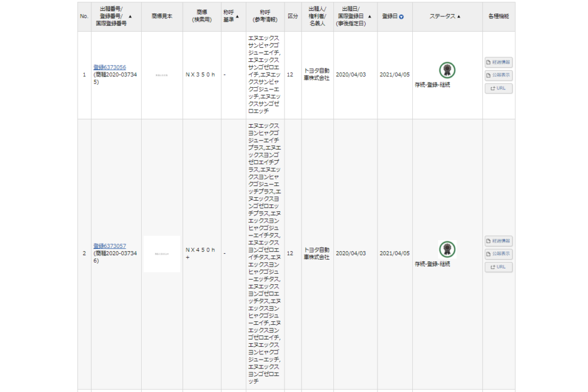The width and height of the screenshot is (588, 392).
Task: Click the 'N X 3 5 0 h' trademark cell
Action: pos(201,75)
